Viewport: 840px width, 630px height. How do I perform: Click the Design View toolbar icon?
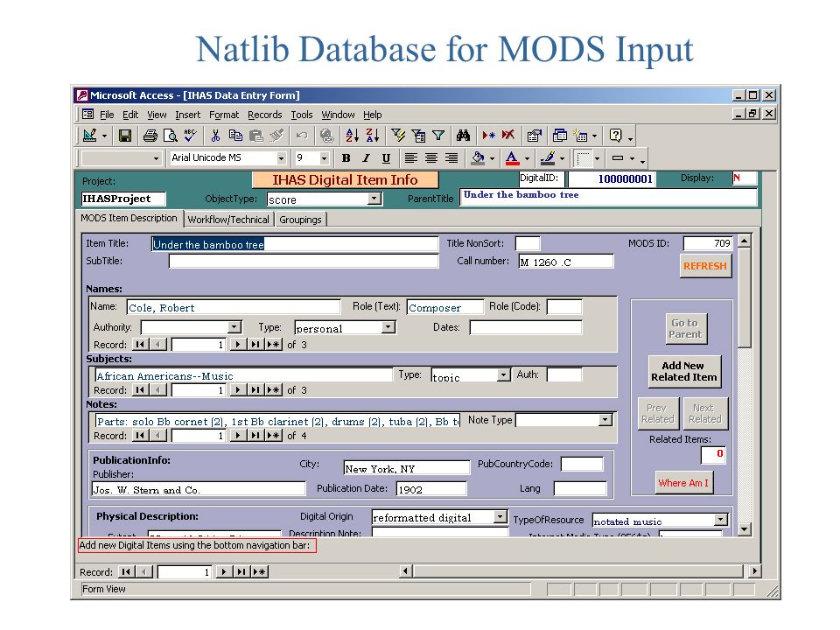tap(89, 136)
